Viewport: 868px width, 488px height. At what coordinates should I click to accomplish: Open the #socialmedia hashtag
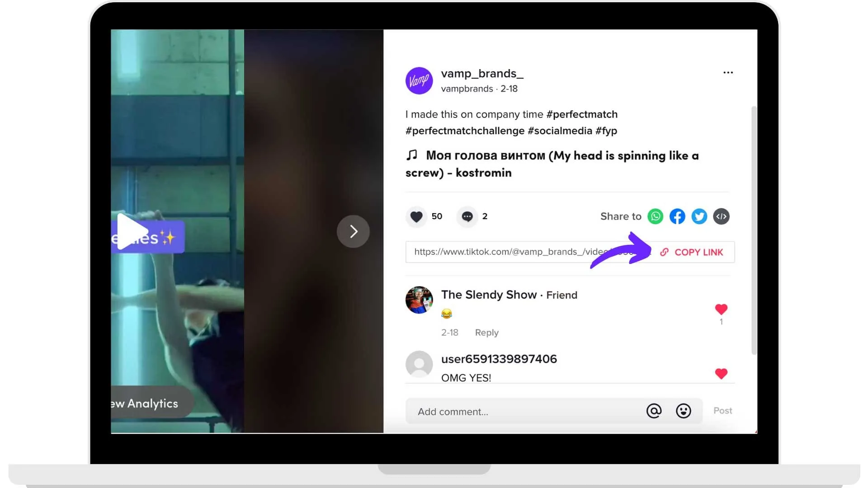(x=560, y=131)
